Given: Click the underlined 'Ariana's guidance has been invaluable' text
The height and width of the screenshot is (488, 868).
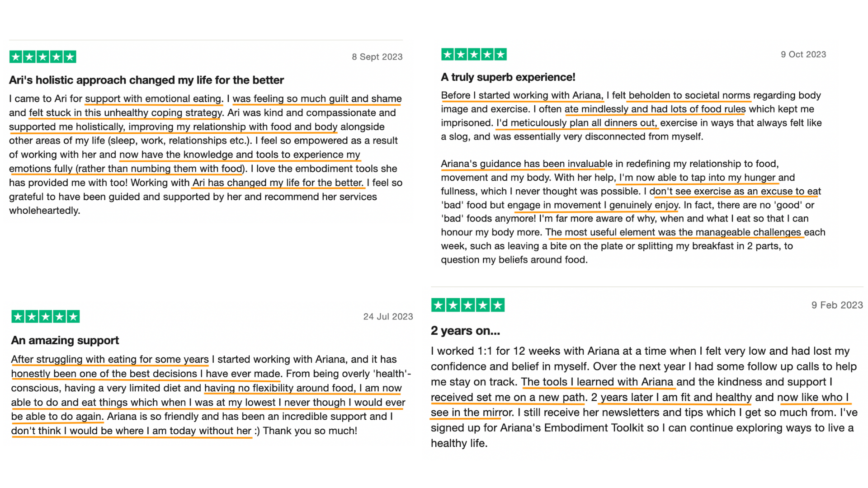Looking at the screenshot, I should pyautogui.click(x=527, y=164).
